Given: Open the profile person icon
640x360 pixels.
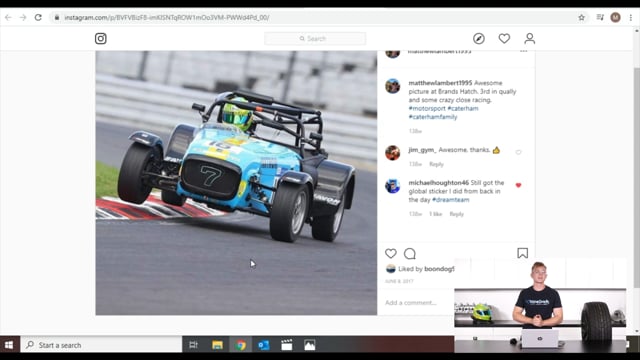Looking at the screenshot, I should [x=529, y=38].
